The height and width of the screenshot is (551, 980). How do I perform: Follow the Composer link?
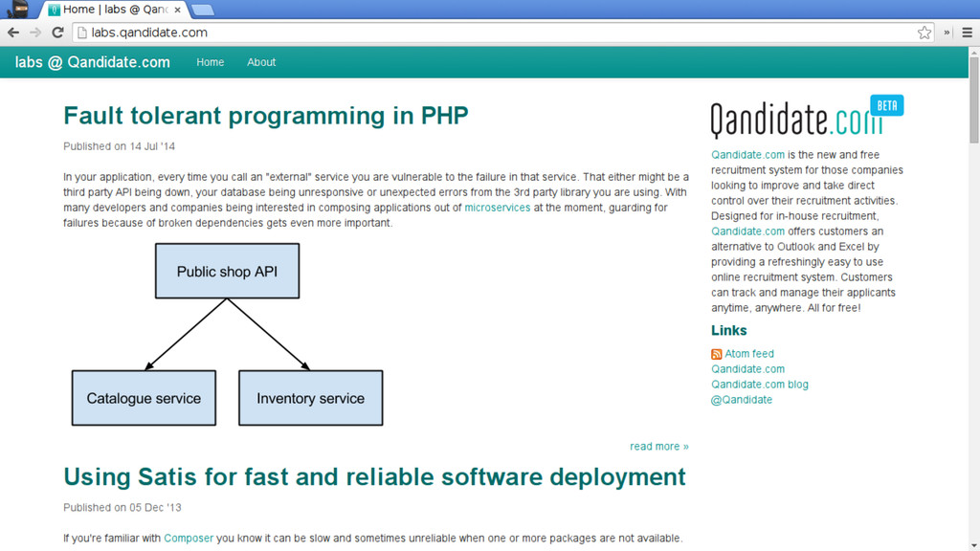tap(189, 538)
